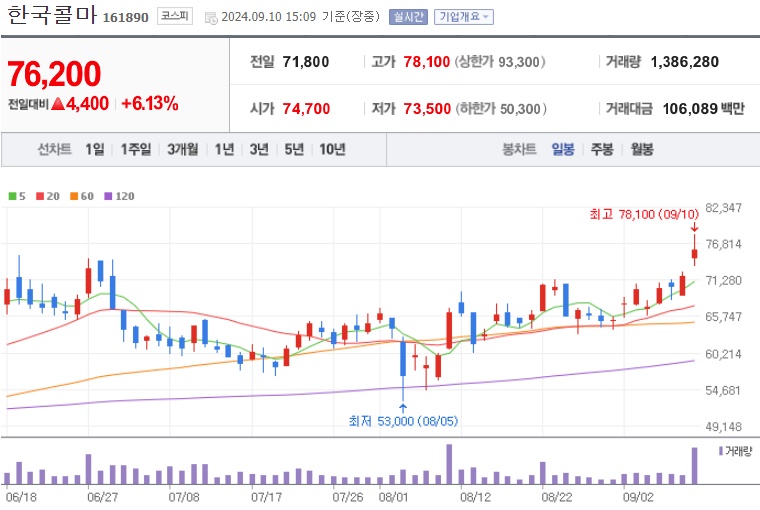Viewport: 760px width, 510px height.
Task: Click the 최고 78,100 (09/10) annotation
Action: click(x=644, y=214)
